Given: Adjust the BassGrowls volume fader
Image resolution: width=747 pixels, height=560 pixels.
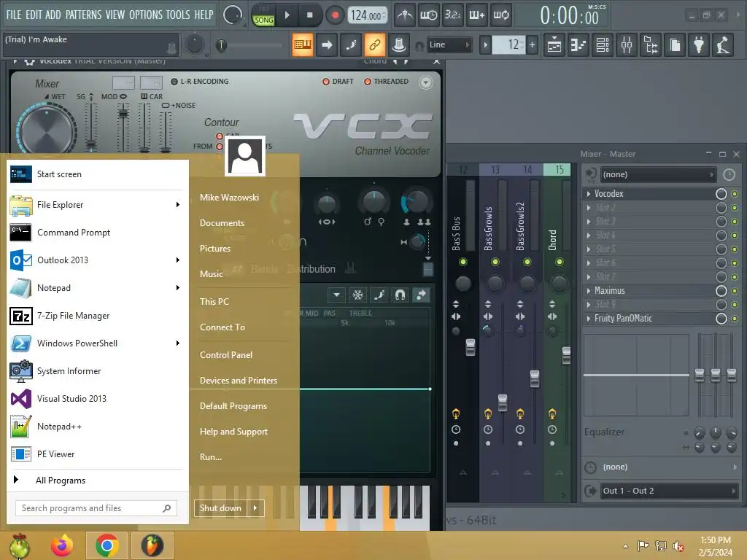Looking at the screenshot, I should click(503, 402).
